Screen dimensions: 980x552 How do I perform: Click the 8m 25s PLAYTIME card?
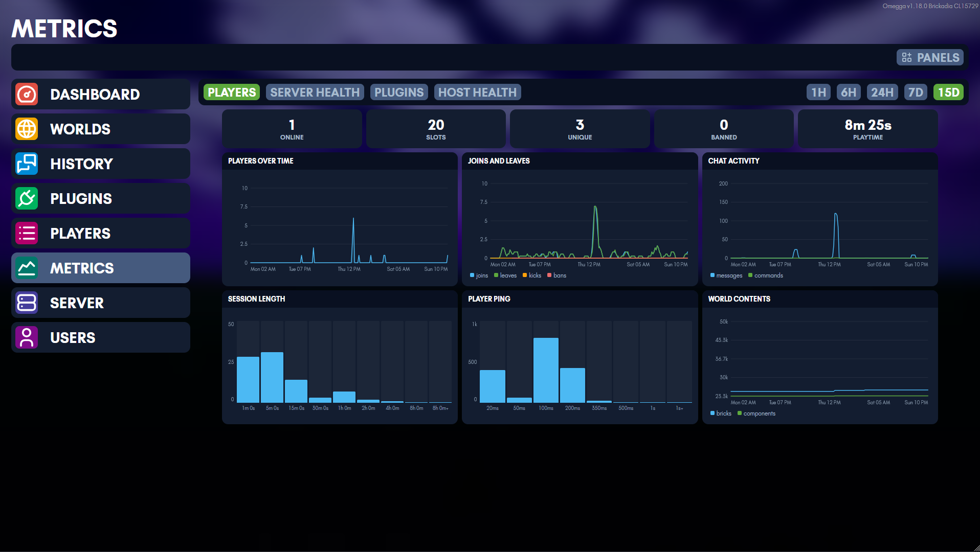[868, 129]
